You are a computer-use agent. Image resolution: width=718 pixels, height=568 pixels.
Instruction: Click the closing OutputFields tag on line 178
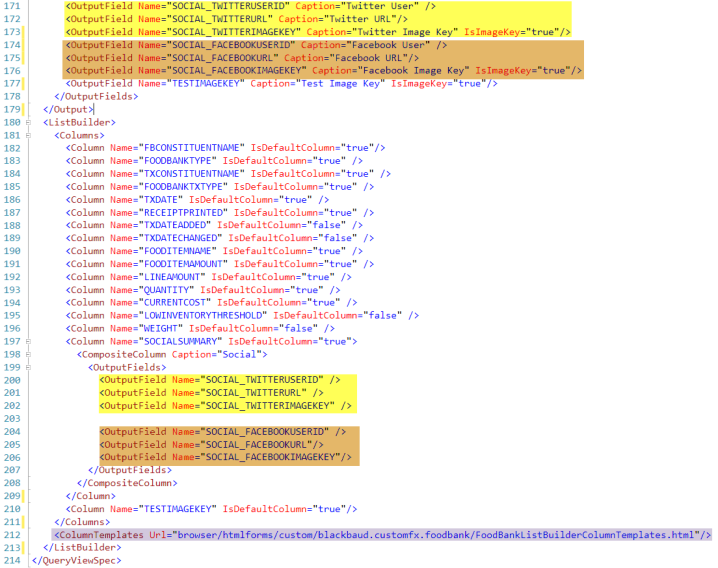pos(96,96)
